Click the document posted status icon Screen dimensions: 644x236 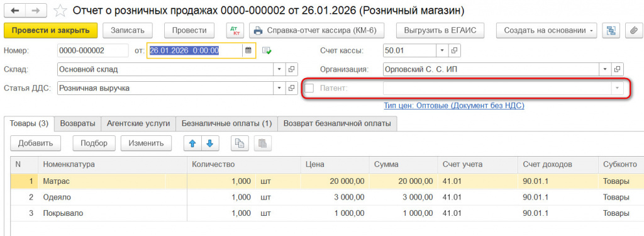tap(267, 50)
